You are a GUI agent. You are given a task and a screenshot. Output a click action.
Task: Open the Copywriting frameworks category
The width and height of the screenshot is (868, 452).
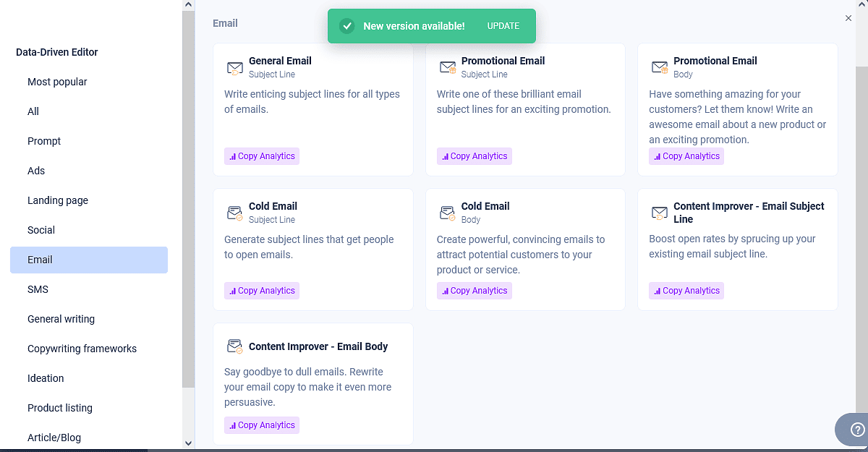point(82,349)
